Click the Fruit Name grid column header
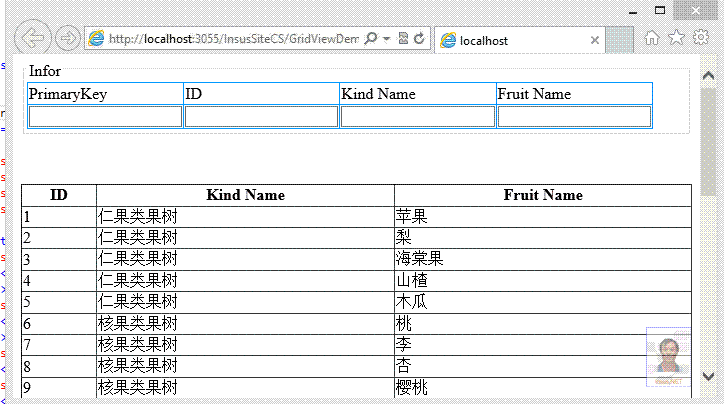 [x=543, y=195]
